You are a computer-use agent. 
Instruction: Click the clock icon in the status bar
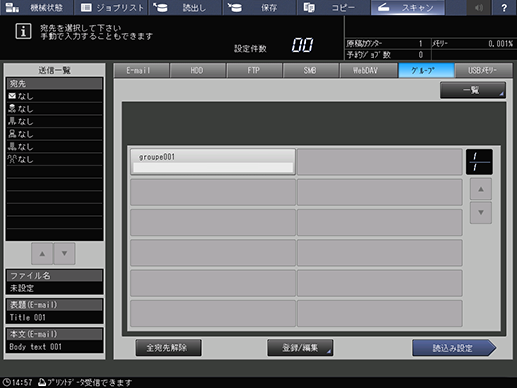[x=7, y=382]
